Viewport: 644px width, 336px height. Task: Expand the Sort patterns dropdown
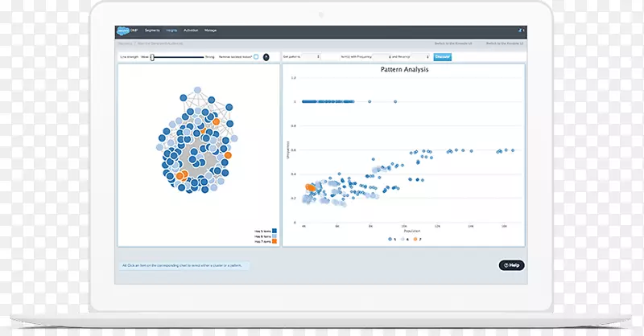(302, 57)
